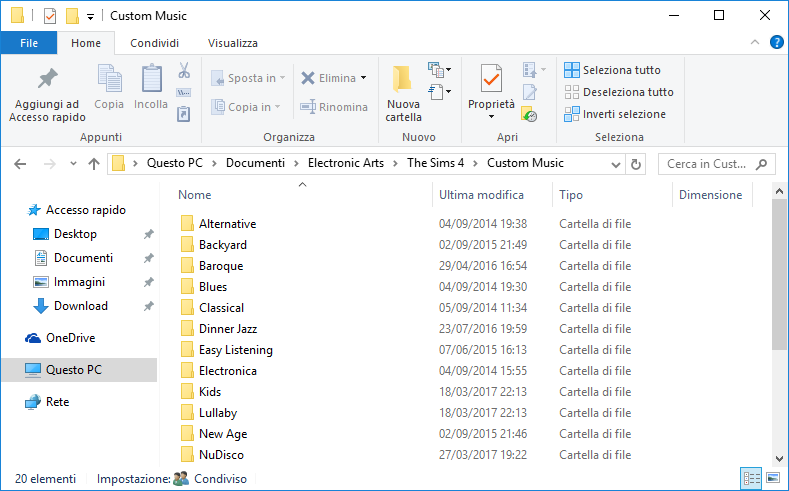
Task: Open the Help question mark icon
Action: [776, 43]
